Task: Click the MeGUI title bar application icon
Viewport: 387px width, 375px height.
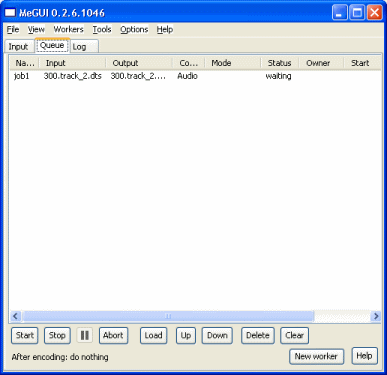Action: click(x=10, y=13)
